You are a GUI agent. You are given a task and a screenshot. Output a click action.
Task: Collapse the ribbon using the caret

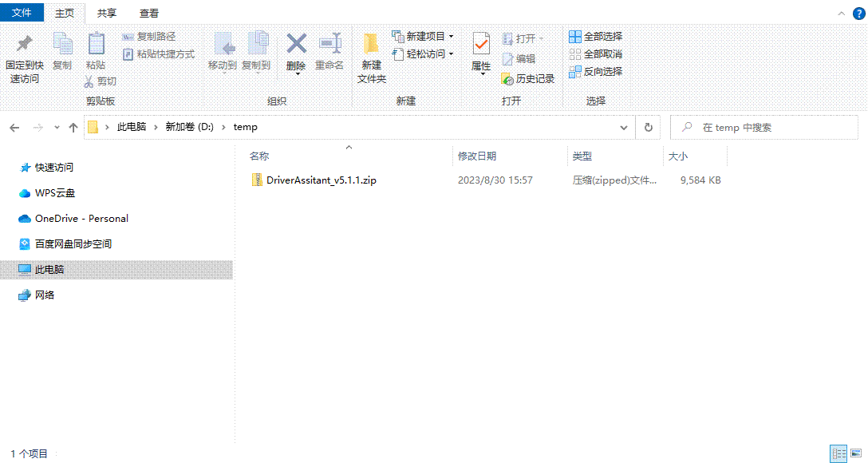click(x=842, y=14)
